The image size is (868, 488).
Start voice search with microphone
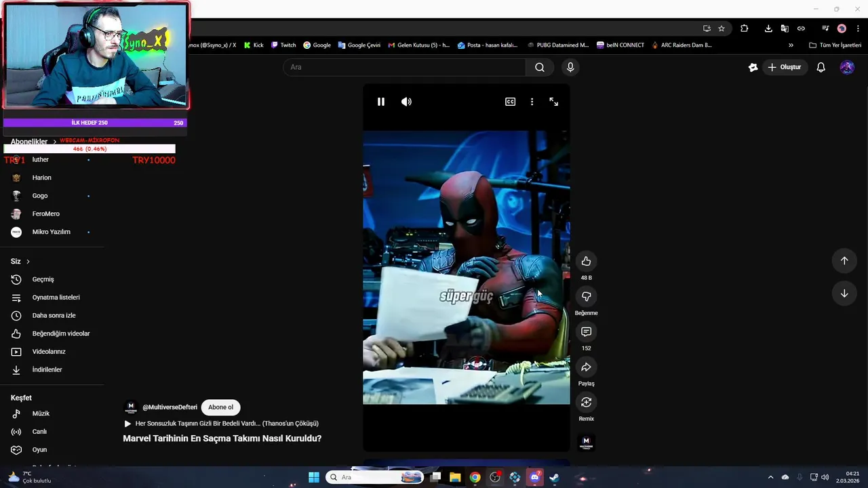point(570,67)
